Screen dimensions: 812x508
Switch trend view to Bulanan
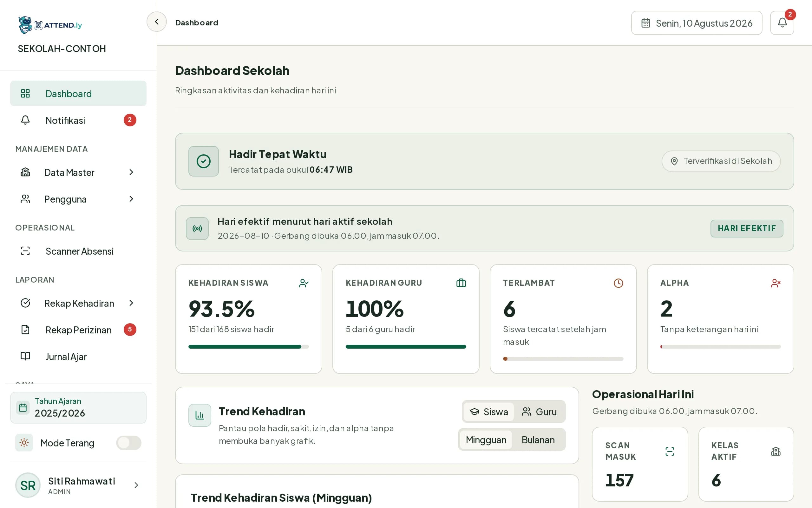[538, 440]
